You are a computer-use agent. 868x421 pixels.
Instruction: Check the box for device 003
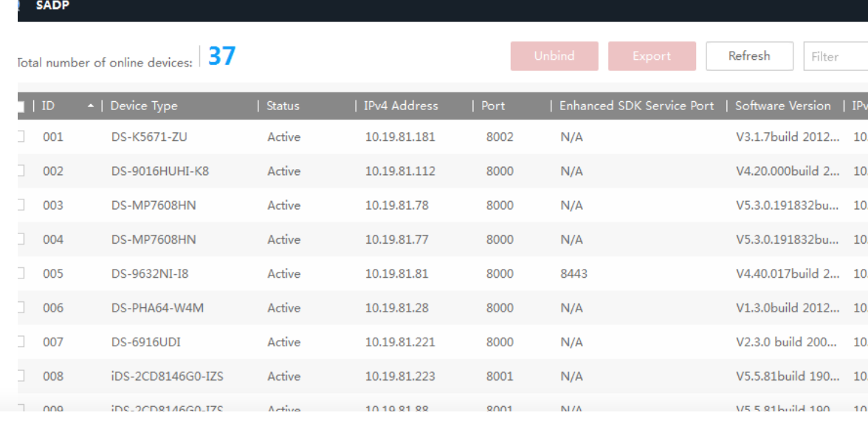[x=21, y=205]
